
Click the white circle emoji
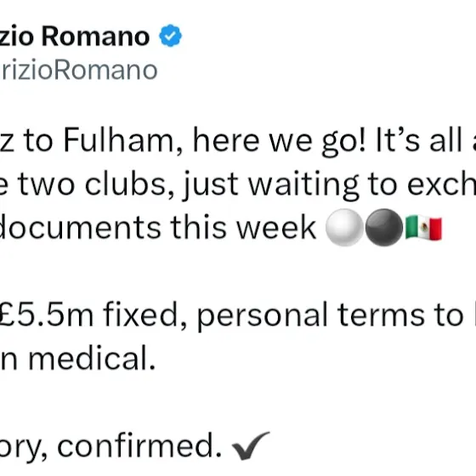[344, 228]
